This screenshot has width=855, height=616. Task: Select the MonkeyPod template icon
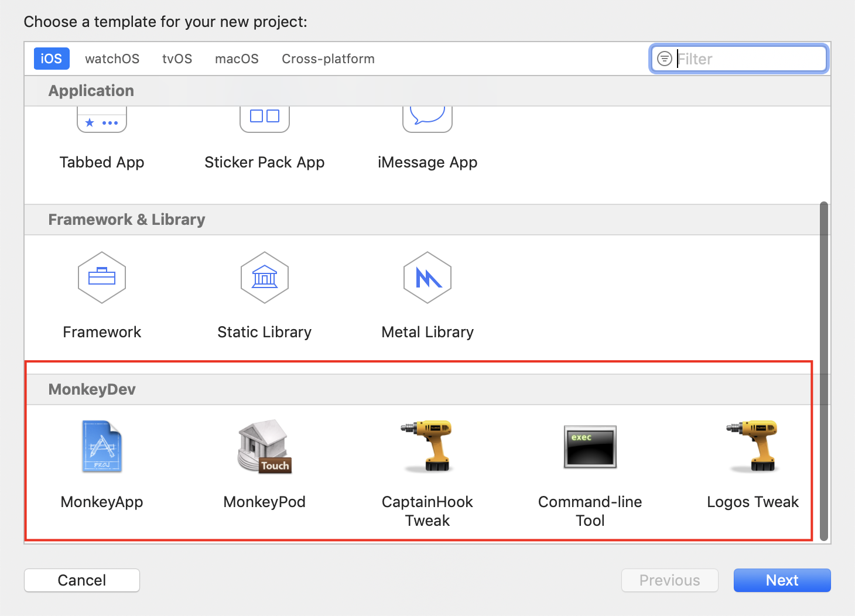click(x=265, y=446)
